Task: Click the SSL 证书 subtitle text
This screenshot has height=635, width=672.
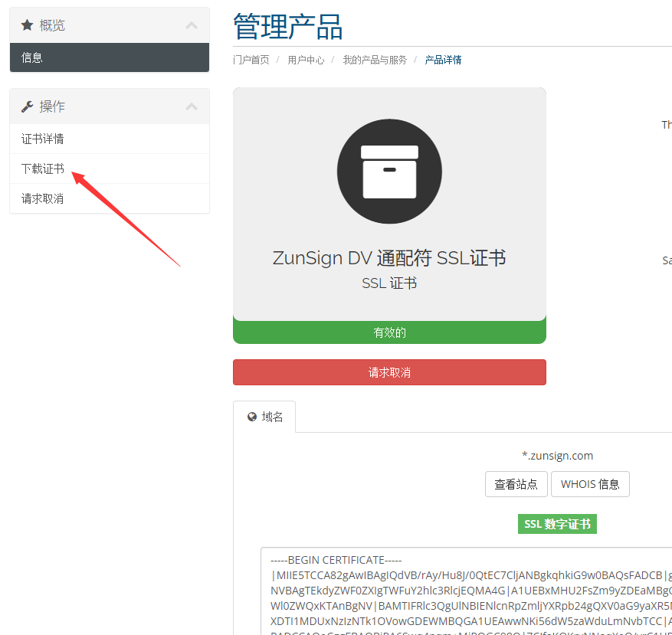Action: pos(389,283)
